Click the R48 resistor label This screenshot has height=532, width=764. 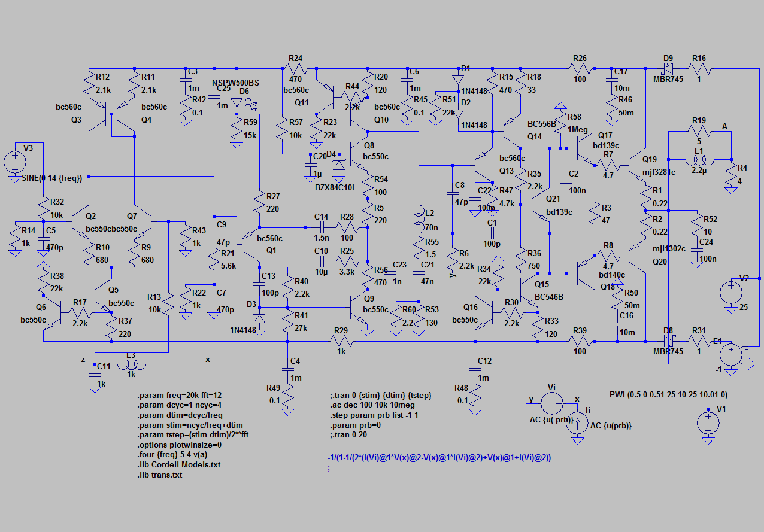pos(462,388)
